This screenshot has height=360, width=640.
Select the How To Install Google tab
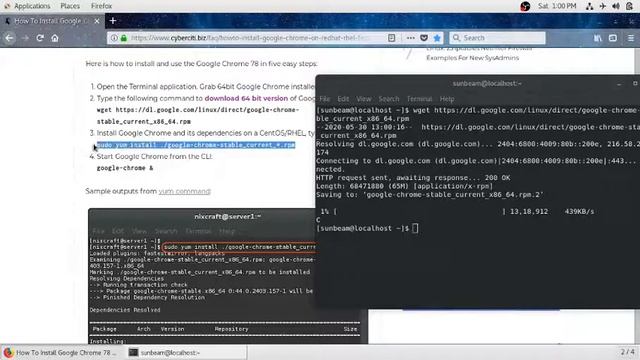51,21
